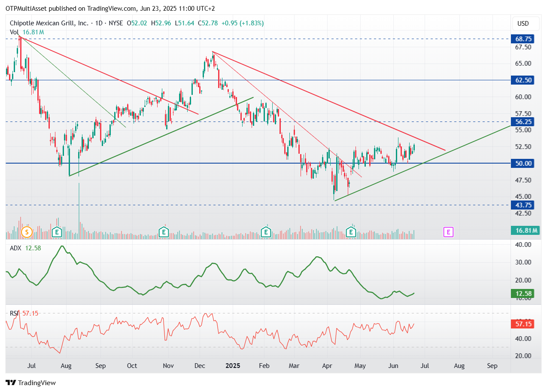Click the 68.75 price level label

[523, 39]
